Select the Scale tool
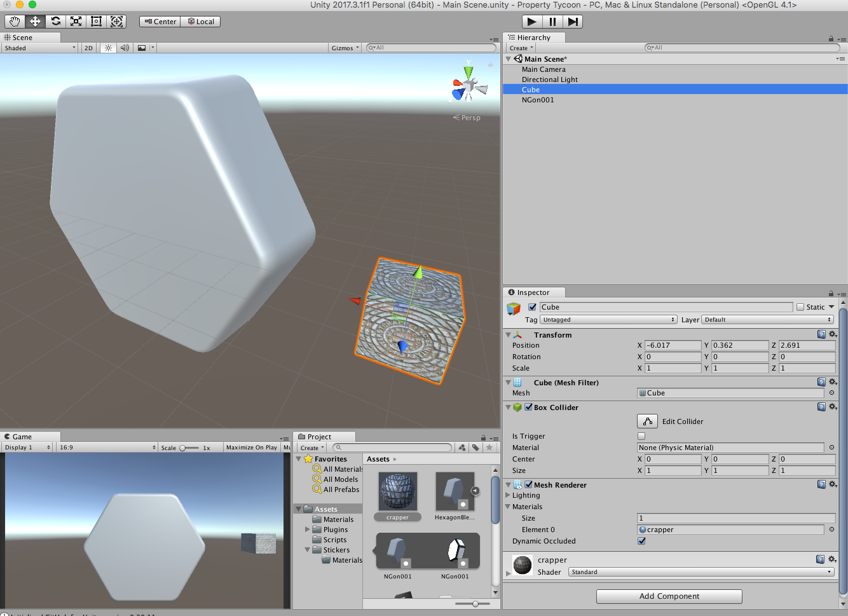Viewport: 848px width, 616px height. click(76, 22)
